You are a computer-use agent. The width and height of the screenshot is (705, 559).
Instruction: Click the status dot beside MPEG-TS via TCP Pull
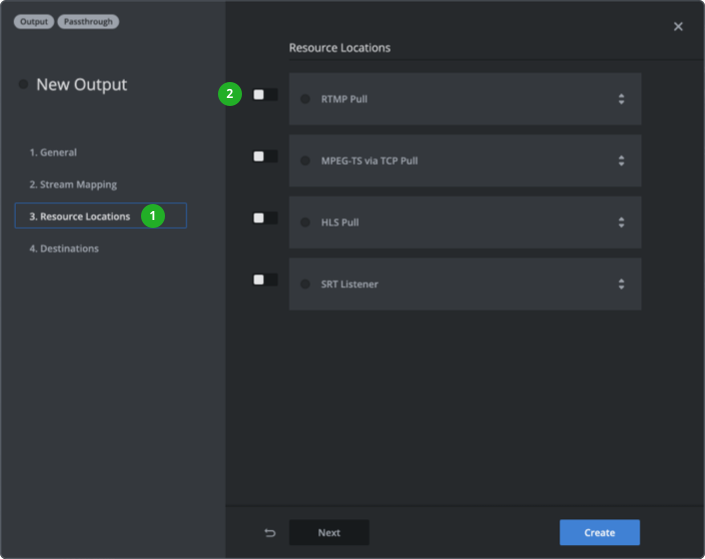coord(305,161)
